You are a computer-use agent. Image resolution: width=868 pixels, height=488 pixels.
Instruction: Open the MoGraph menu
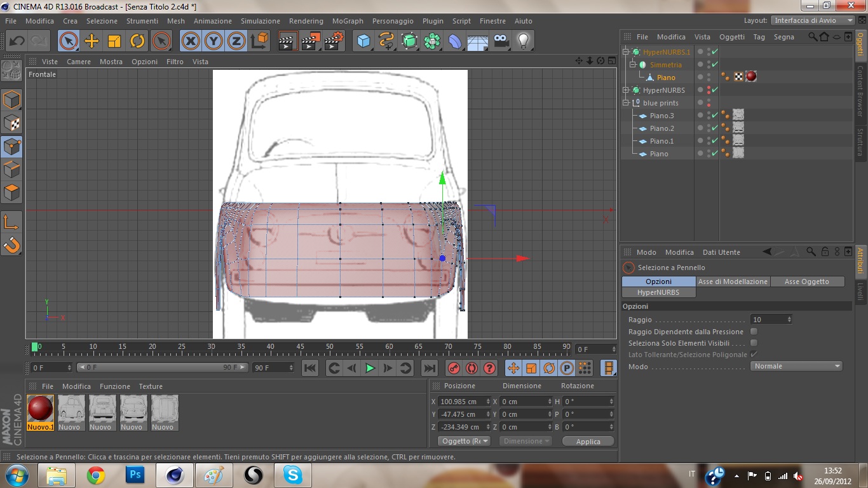point(348,21)
